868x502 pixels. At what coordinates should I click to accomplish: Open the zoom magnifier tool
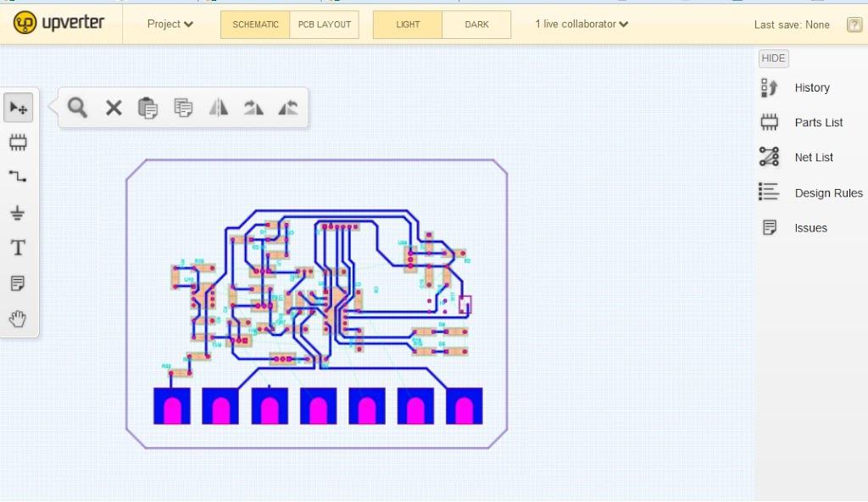click(x=76, y=108)
